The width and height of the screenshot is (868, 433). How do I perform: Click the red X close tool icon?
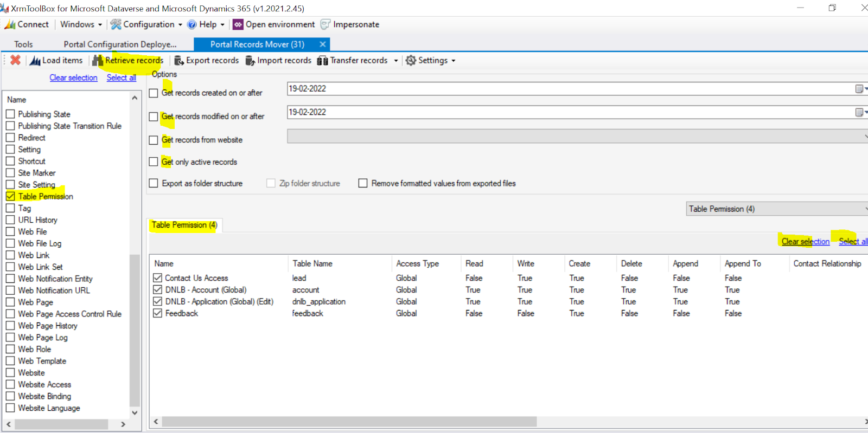[x=16, y=60]
